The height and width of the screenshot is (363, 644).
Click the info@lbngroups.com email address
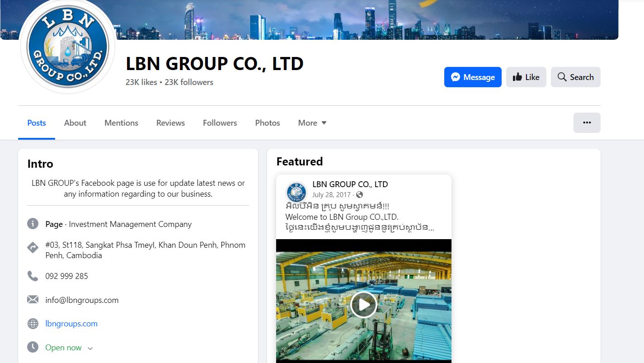coord(82,300)
